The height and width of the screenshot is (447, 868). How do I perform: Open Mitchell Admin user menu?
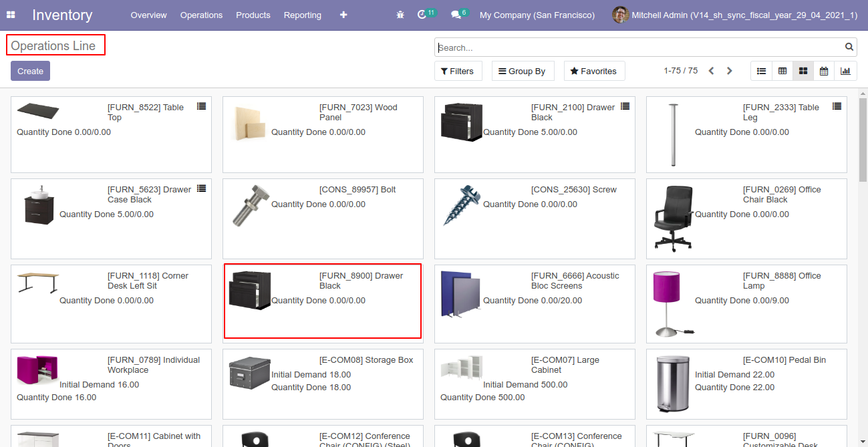coord(735,15)
